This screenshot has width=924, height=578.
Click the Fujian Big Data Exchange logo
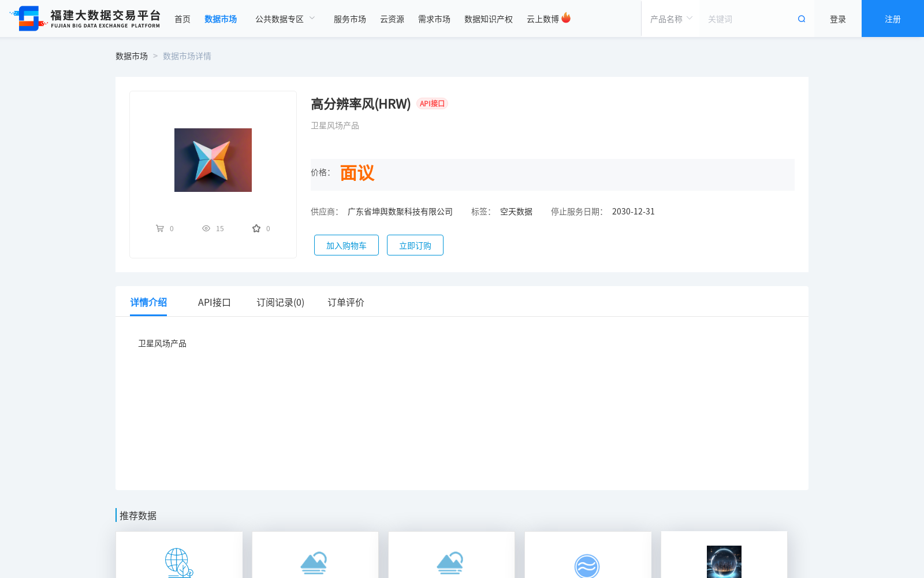tap(85, 18)
